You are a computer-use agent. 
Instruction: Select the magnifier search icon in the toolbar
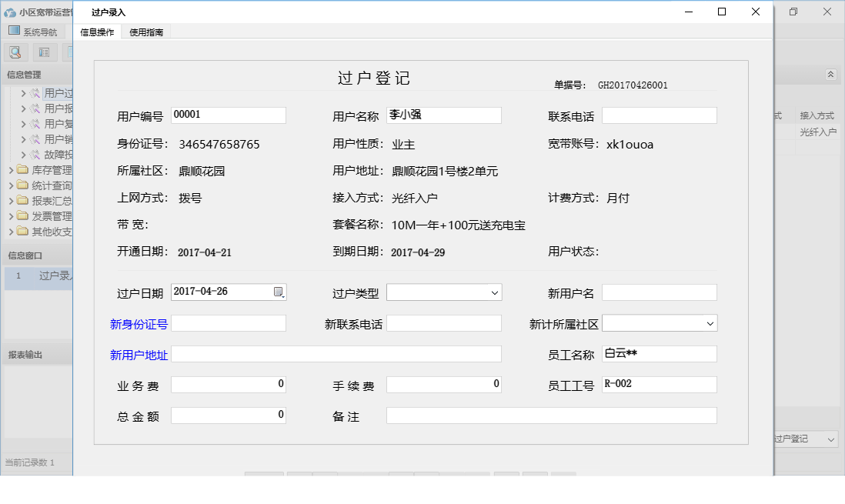coord(15,52)
